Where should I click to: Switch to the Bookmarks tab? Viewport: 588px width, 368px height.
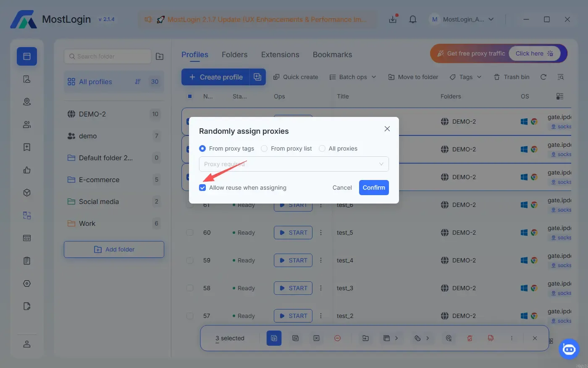332,55
